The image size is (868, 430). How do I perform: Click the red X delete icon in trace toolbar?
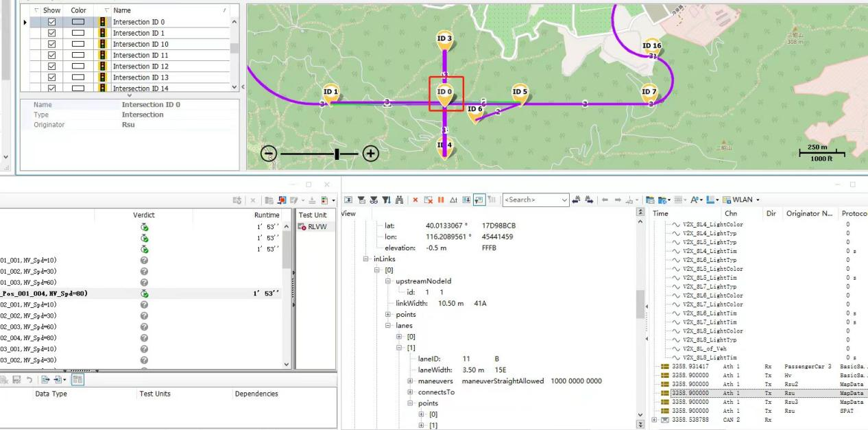click(x=416, y=200)
